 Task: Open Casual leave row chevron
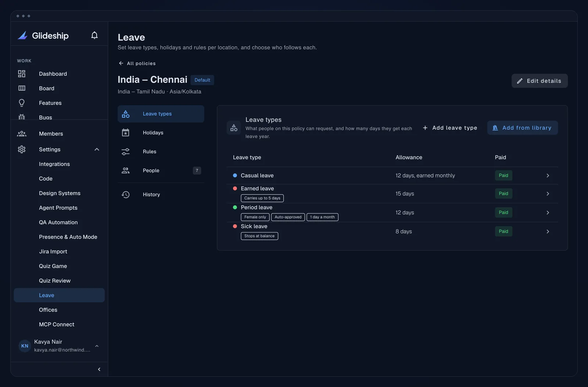[548, 175]
